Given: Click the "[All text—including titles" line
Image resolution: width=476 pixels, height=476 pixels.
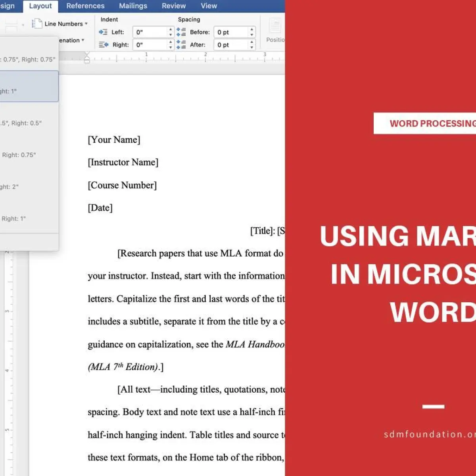Looking at the screenshot, I should [x=201, y=390].
